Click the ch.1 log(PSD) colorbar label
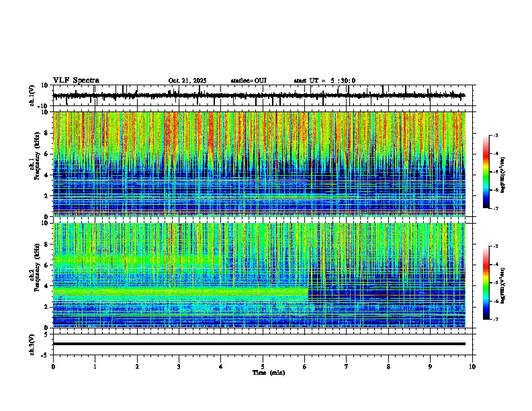Image resolution: width=532 pixels, height=411 pixels. point(502,175)
